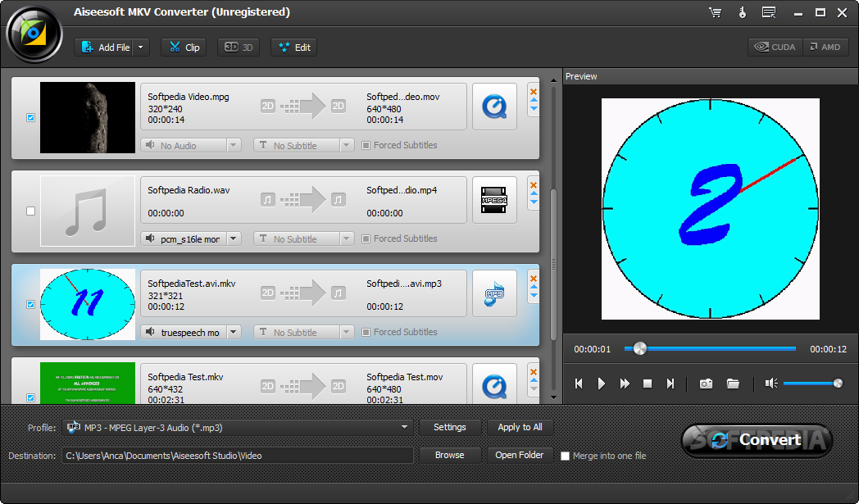The width and height of the screenshot is (859, 504).
Task: Check Merge into one file
Action: [565, 456]
